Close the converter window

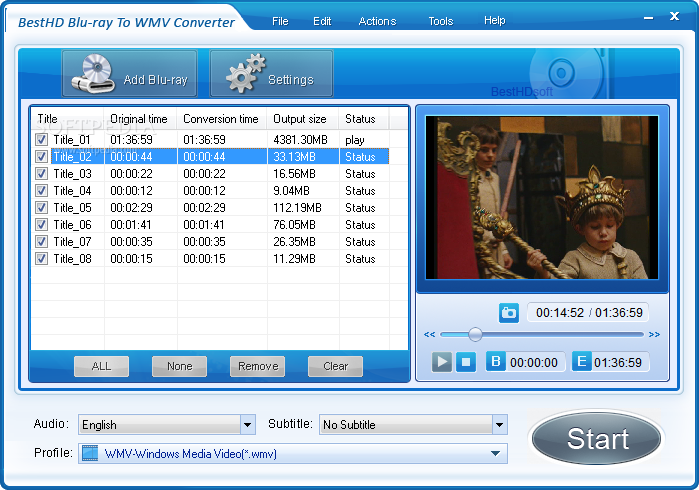[674, 16]
